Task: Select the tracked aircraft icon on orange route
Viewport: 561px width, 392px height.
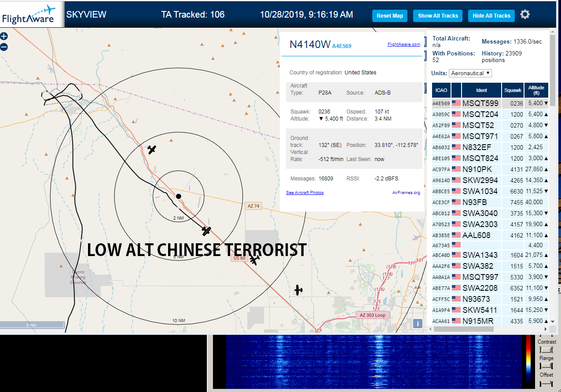Action: tap(206, 231)
